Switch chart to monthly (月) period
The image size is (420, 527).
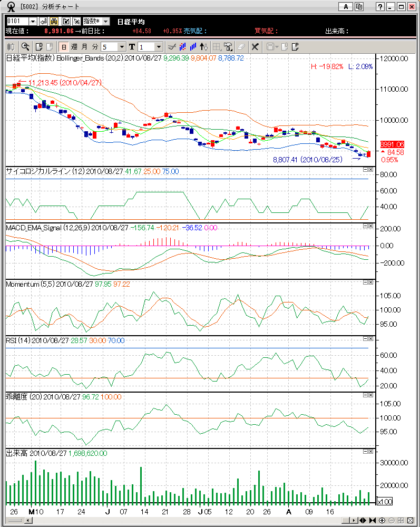(x=84, y=46)
